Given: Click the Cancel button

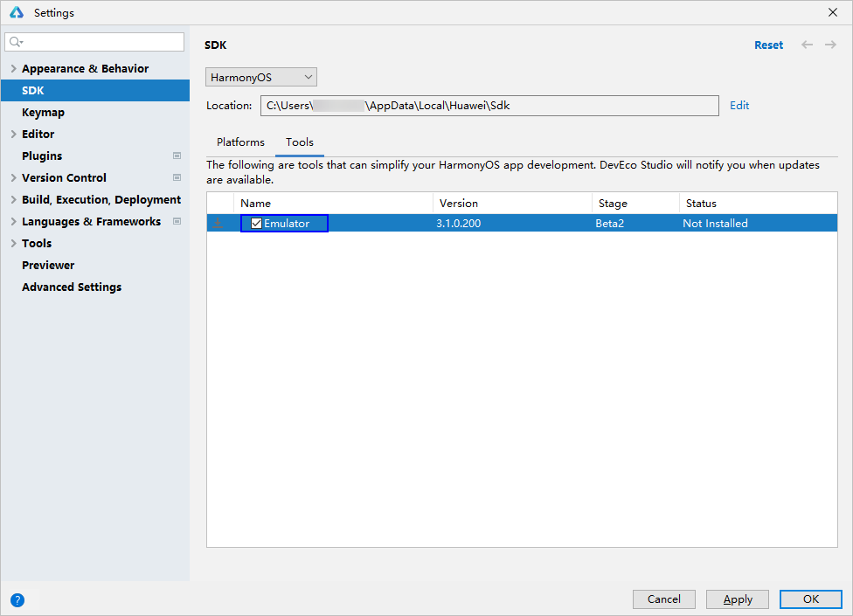Looking at the screenshot, I should click(663, 599).
